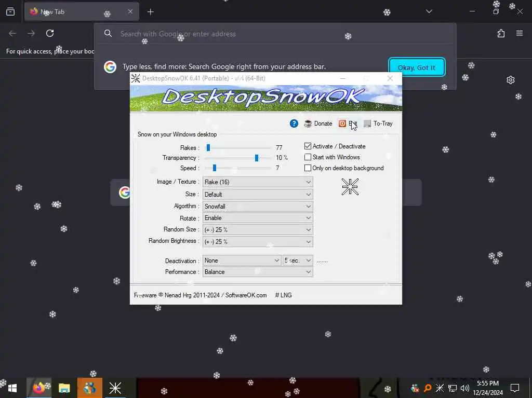This screenshot has height=398, width=532.
Task: Open the 5 sec. deactivation delay dropdown
Action: tap(298, 260)
